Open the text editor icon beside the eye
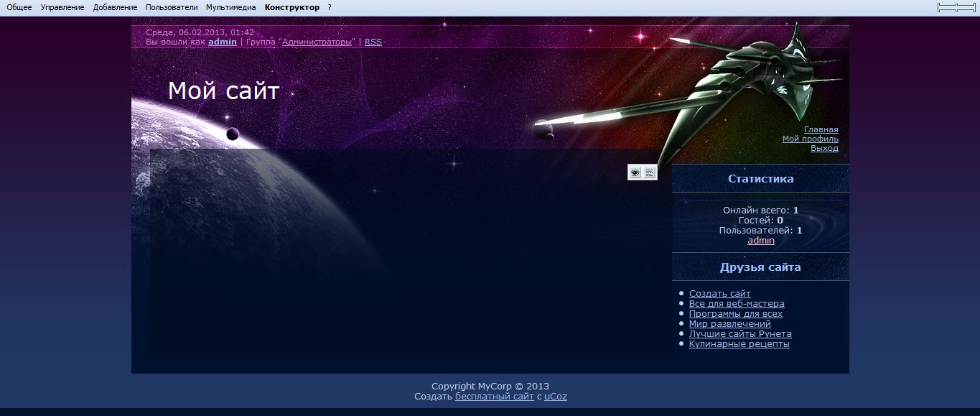Image resolution: width=980 pixels, height=416 pixels. (650, 172)
